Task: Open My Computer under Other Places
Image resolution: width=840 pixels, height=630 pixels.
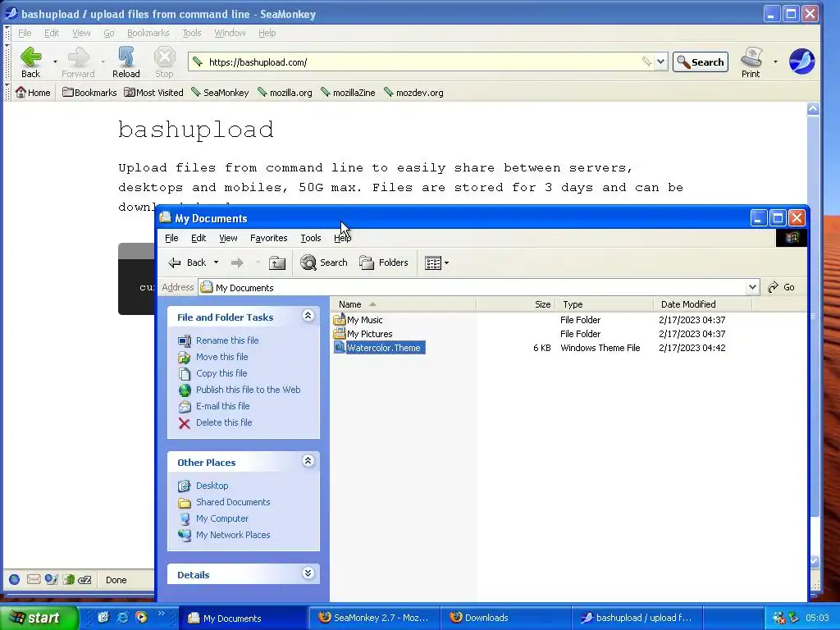Action: point(222,518)
